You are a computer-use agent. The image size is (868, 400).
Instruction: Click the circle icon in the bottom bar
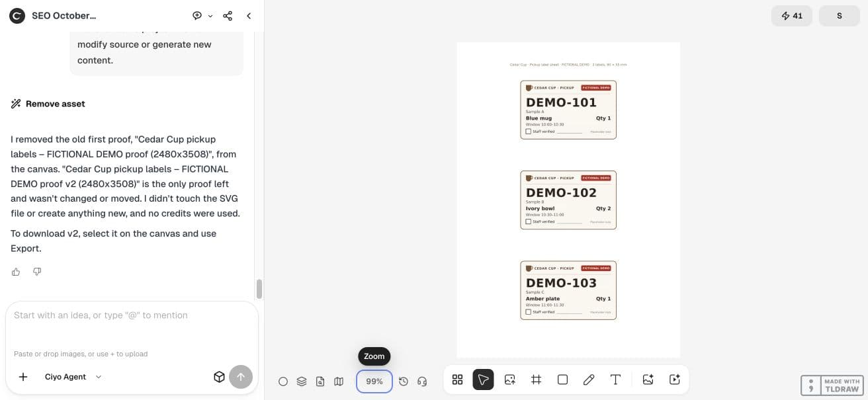(x=283, y=381)
